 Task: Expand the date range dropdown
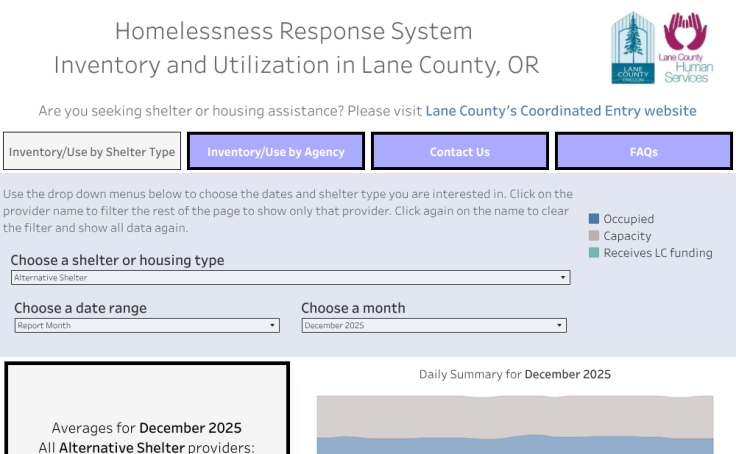[146, 325]
